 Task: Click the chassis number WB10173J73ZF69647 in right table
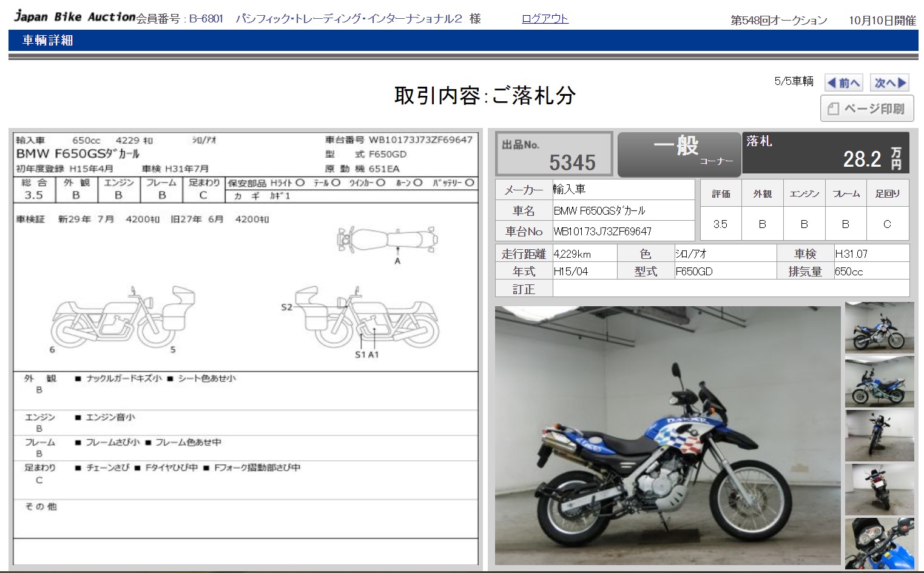coord(602,232)
